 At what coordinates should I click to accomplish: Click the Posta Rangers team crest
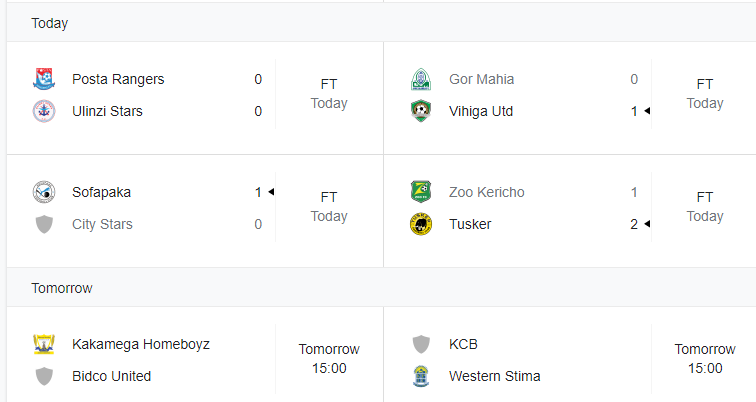pos(44,79)
